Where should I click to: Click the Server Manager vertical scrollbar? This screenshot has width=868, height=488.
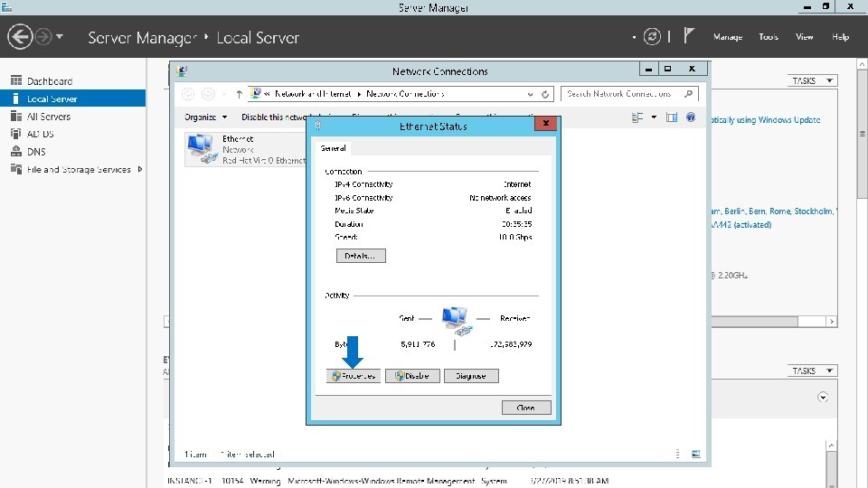point(862,134)
